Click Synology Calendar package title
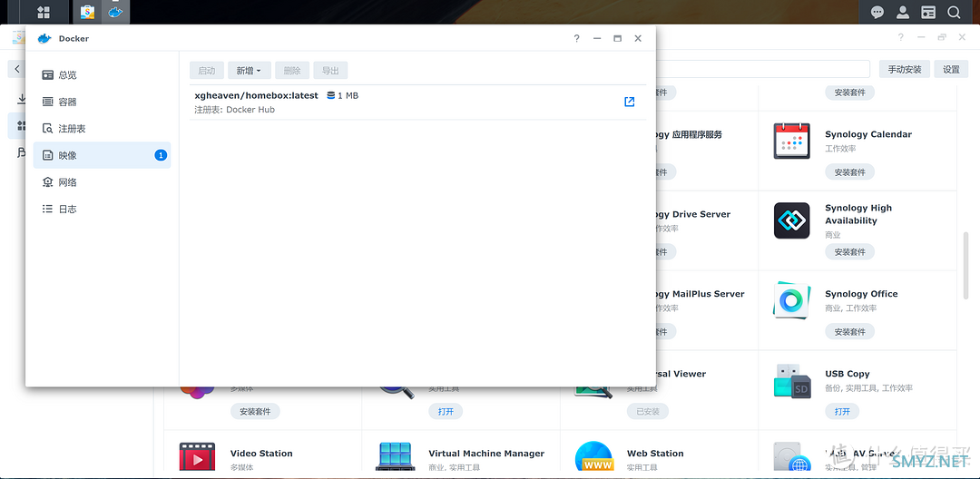Image resolution: width=980 pixels, height=479 pixels. 868,134
